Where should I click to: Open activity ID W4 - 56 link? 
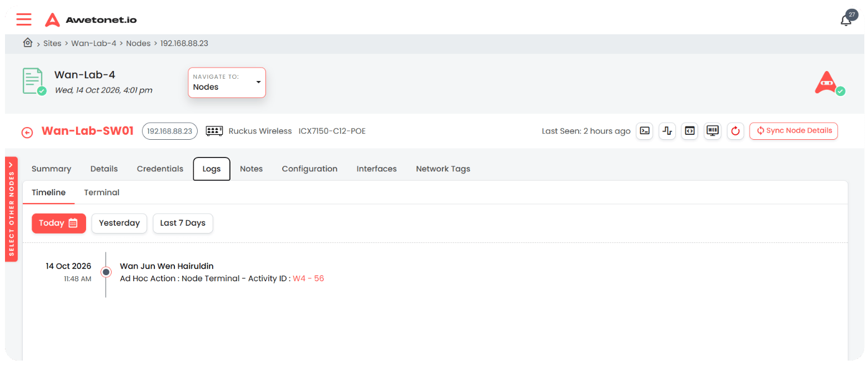click(308, 278)
